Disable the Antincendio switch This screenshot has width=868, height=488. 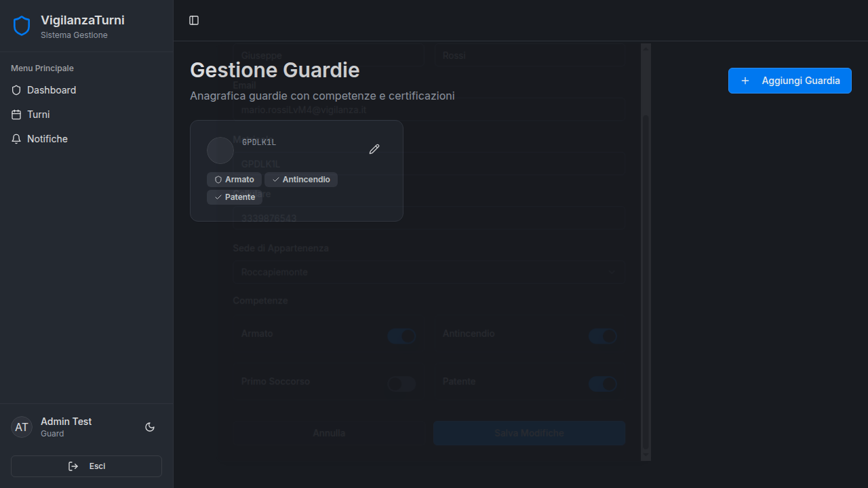(603, 336)
